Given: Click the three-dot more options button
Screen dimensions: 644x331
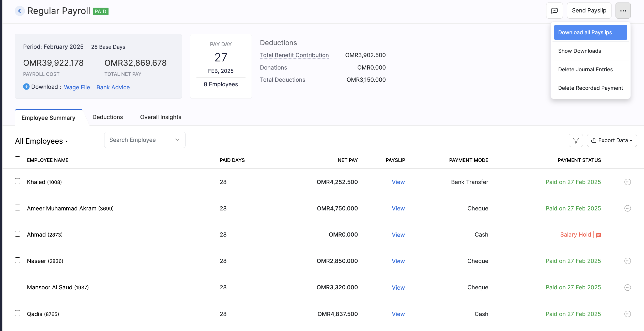Looking at the screenshot, I should coord(623,11).
